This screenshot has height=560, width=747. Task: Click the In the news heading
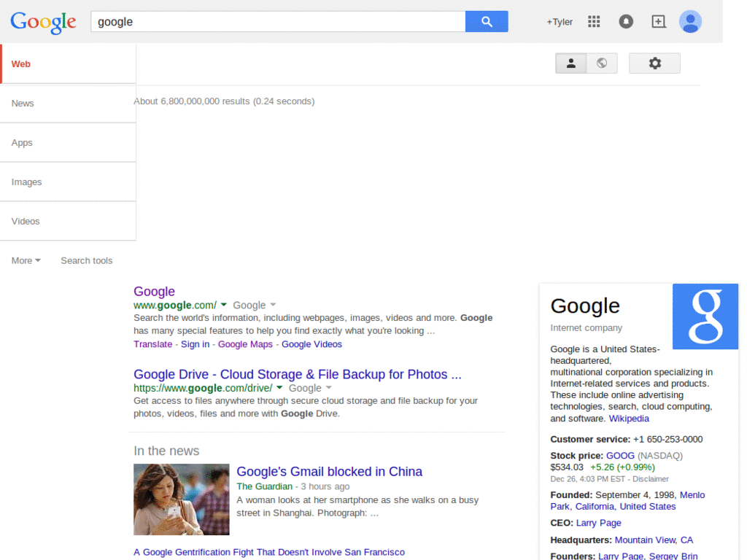(x=166, y=451)
